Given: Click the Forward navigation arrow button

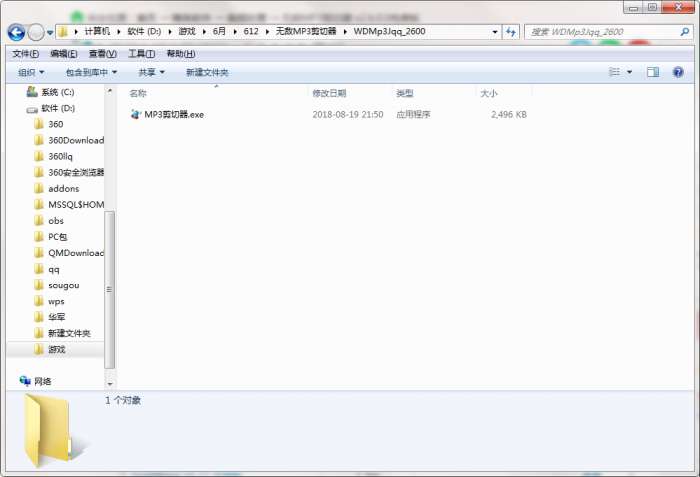Looking at the screenshot, I should 36,32.
